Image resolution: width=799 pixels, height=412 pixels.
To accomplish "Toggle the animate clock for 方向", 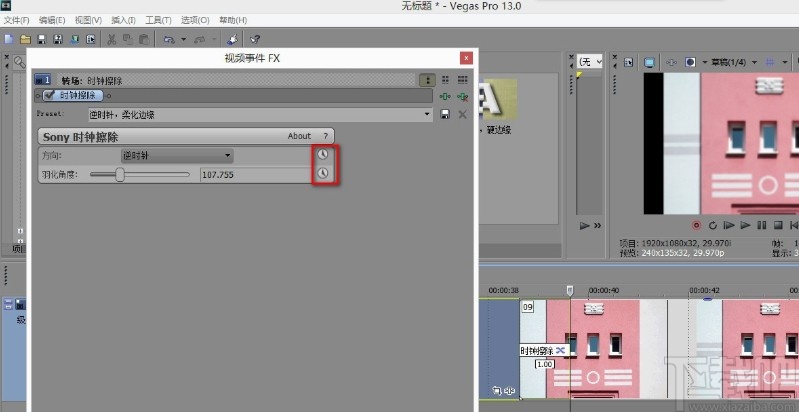I will pyautogui.click(x=323, y=155).
